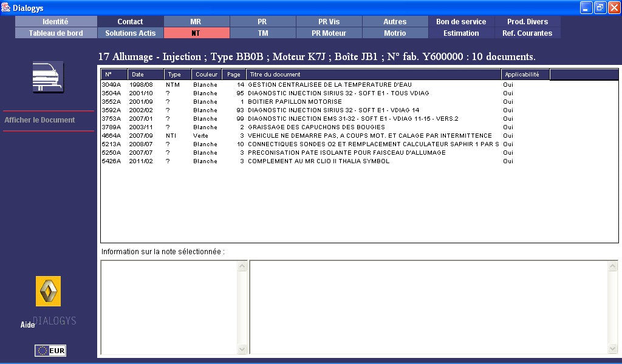Click scroll-up arrow of left info box
The width and height of the screenshot is (622, 364).
point(242,266)
